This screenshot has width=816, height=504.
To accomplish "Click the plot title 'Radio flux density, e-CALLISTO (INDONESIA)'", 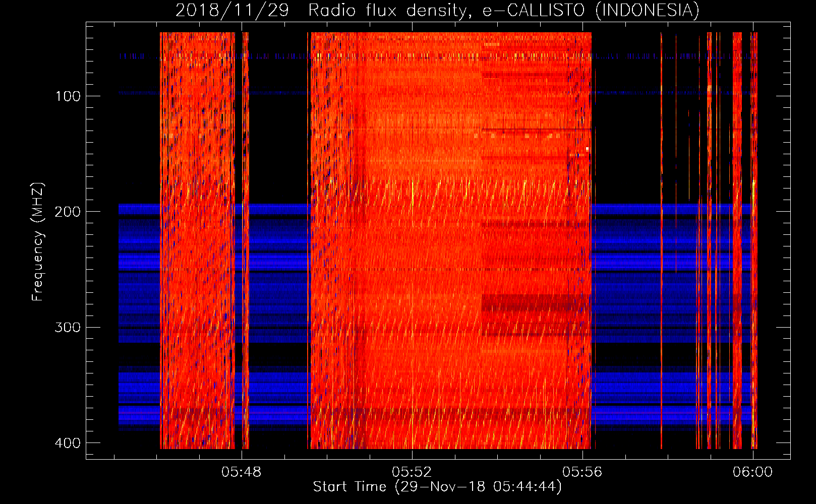I will [504, 10].
